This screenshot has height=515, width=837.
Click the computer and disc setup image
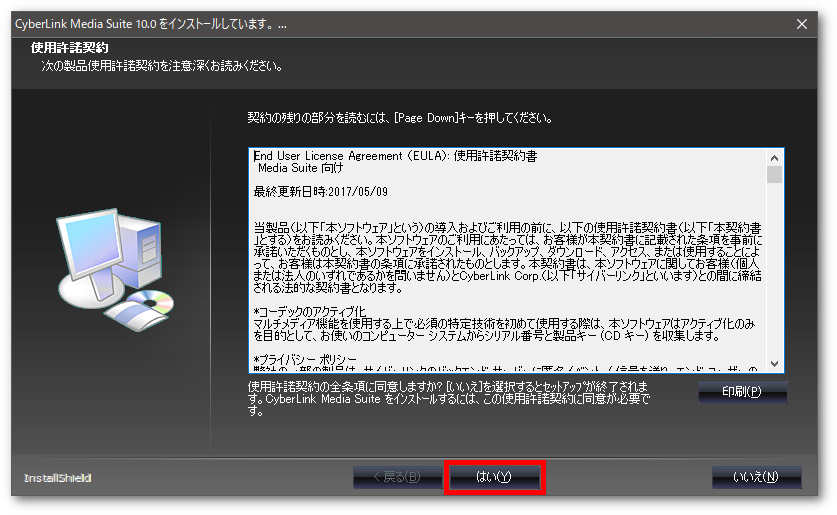pyautogui.click(x=115, y=270)
